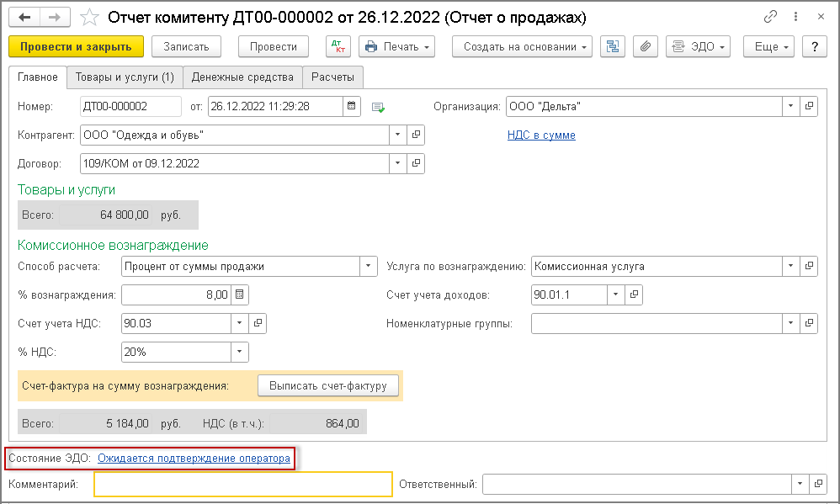The image size is (840, 504).
Task: Click the green posted-status icon near the date
Action: [378, 107]
